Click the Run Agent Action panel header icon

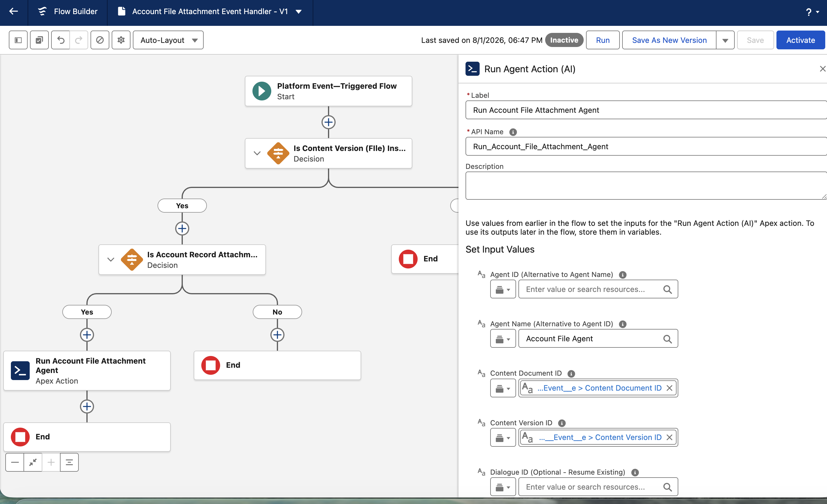473,69
